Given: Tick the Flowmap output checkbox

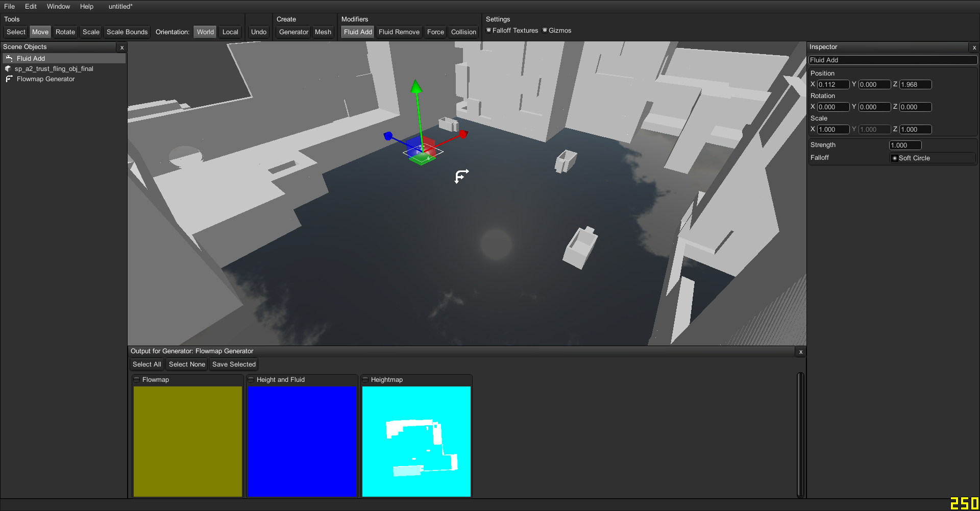Looking at the screenshot, I should 137,380.
